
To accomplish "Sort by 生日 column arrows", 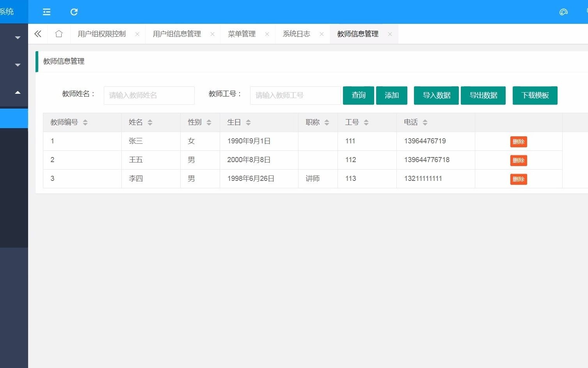I will [x=248, y=123].
